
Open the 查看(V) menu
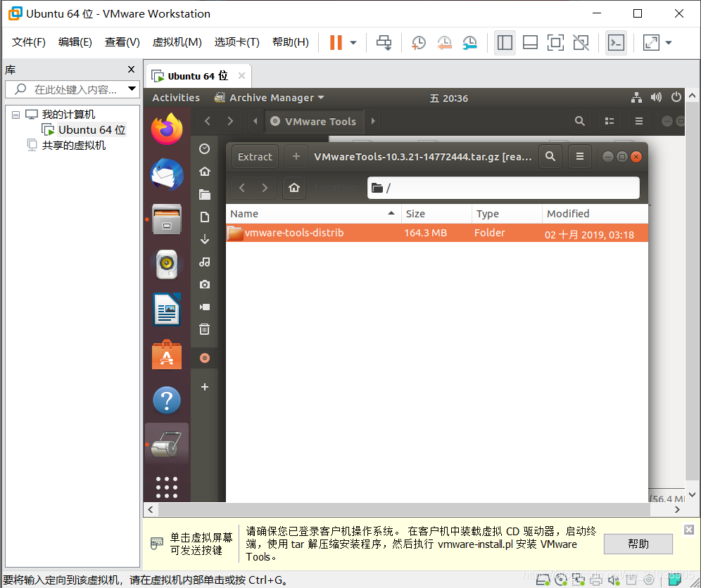pyautogui.click(x=122, y=42)
